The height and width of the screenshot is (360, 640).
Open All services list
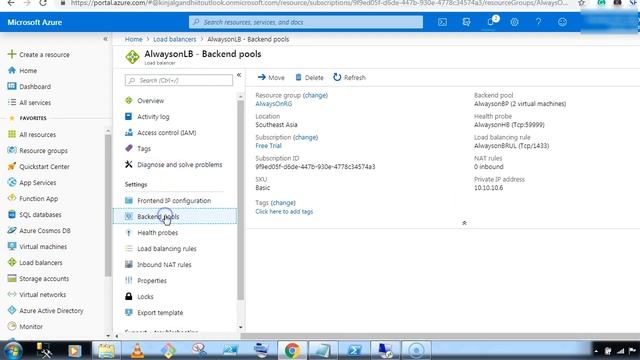point(29,102)
